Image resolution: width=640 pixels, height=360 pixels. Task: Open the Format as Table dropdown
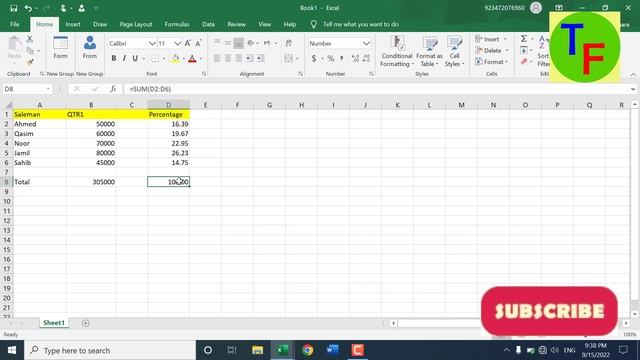[x=429, y=51]
